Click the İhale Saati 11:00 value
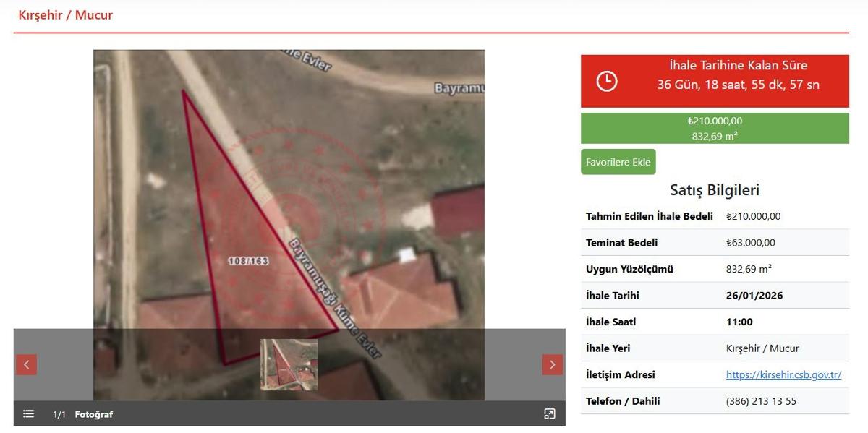868x433 pixels. click(x=739, y=322)
